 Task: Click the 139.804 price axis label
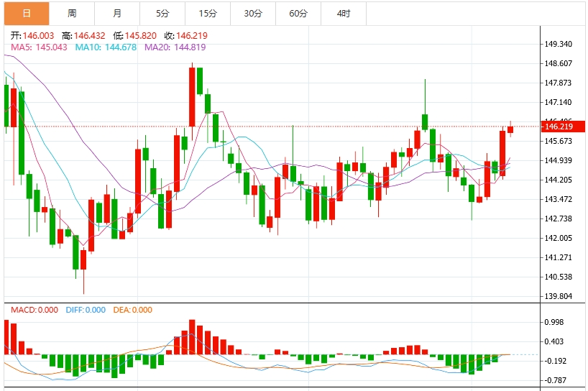pyautogui.click(x=559, y=296)
